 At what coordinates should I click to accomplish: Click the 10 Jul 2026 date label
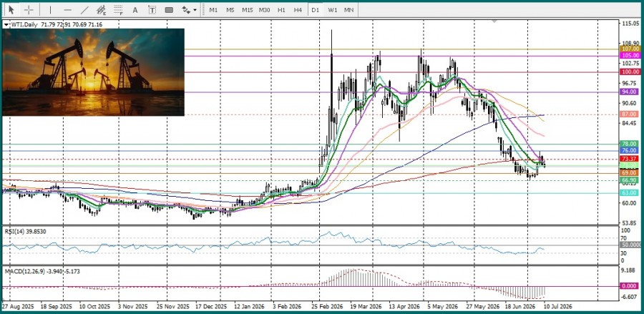click(558, 307)
